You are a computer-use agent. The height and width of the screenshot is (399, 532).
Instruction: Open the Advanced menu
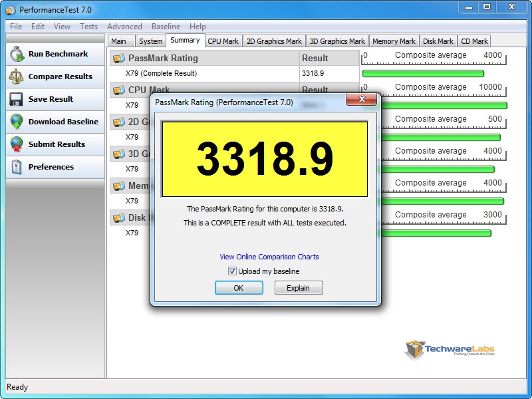pyautogui.click(x=124, y=27)
